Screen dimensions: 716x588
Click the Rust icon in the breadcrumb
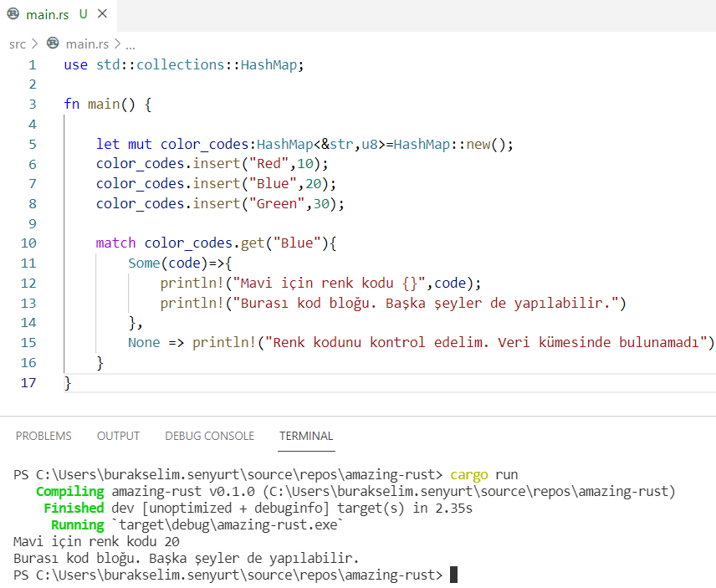pyautogui.click(x=54, y=43)
